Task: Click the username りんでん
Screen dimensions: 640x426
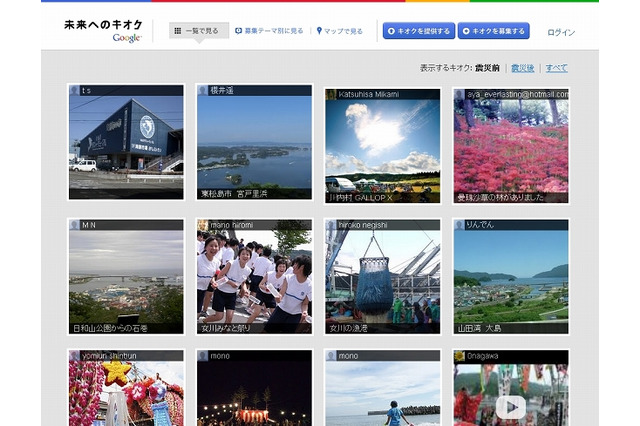Action: [480, 225]
